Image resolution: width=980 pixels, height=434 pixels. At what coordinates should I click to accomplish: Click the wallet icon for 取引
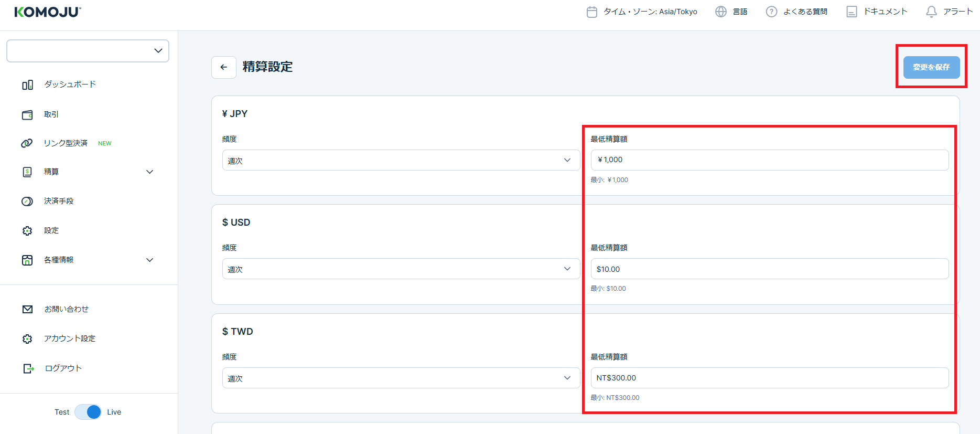point(27,114)
